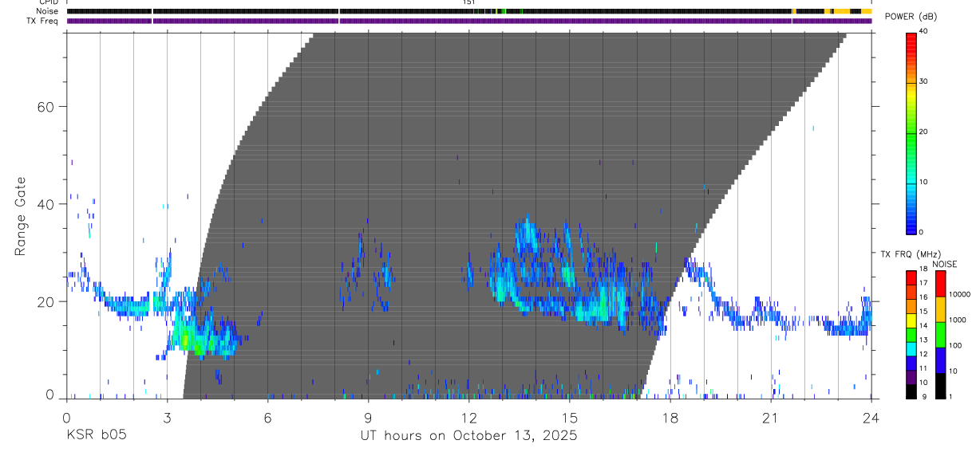Click the red top swatch of the NOISE legend
The image size is (980, 452).
[x=939, y=283]
